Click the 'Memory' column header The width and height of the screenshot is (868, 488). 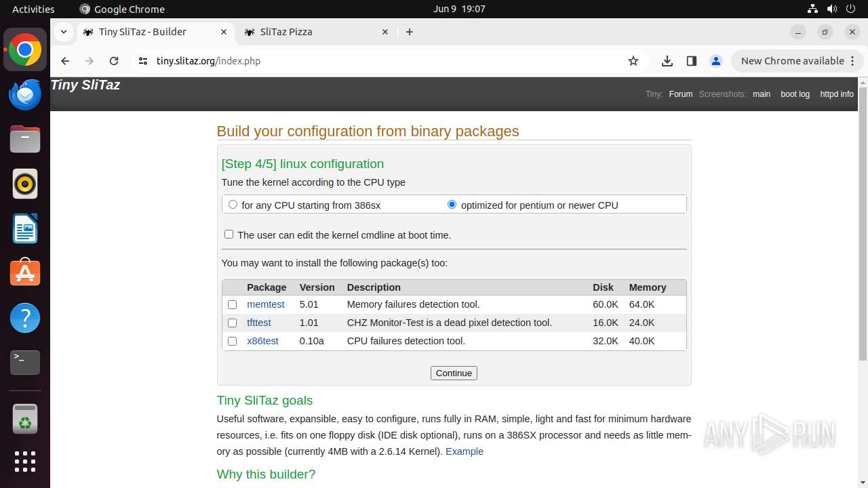[x=648, y=287]
